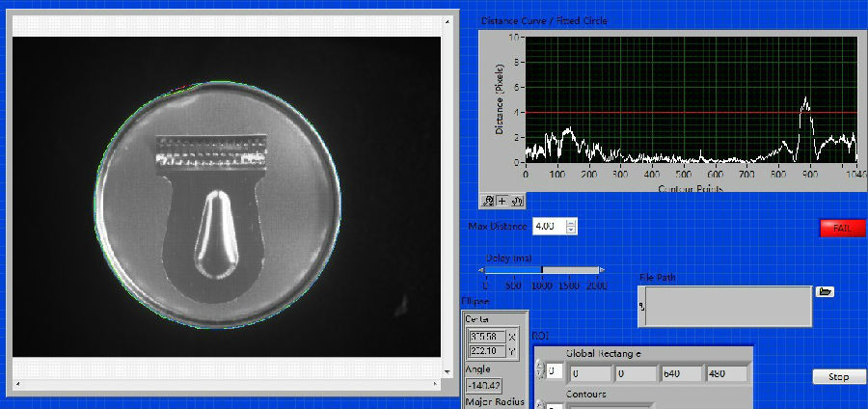868x409 pixels.
Task: Click the Ellipse Angle value field
Action: click(x=484, y=385)
